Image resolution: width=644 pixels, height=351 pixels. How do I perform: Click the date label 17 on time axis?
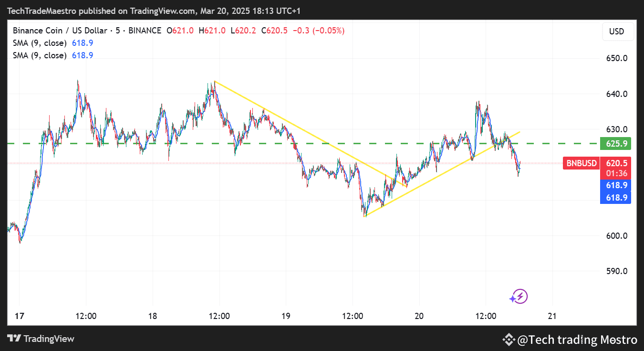[x=20, y=316]
